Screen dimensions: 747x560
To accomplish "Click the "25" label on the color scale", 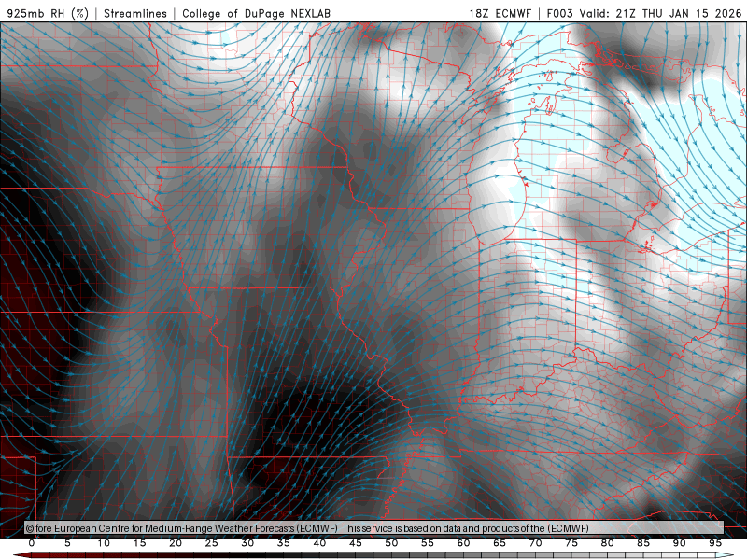I will click(212, 543).
